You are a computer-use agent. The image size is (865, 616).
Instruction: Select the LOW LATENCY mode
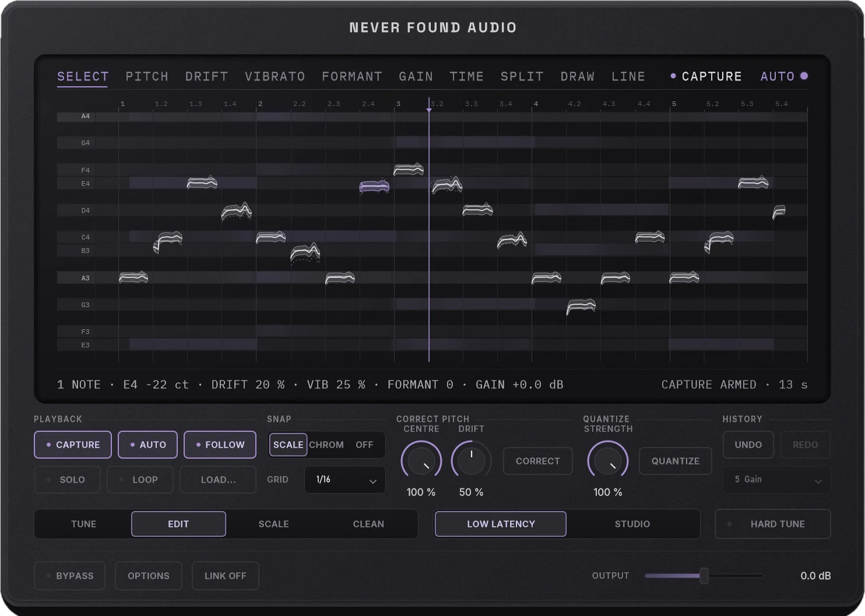click(501, 524)
